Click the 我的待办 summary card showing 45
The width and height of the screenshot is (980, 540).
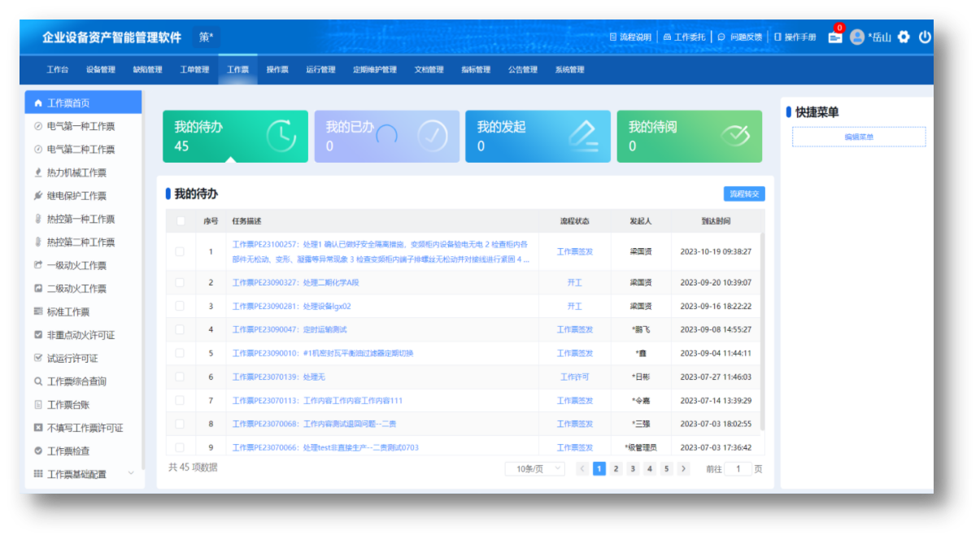click(x=235, y=136)
